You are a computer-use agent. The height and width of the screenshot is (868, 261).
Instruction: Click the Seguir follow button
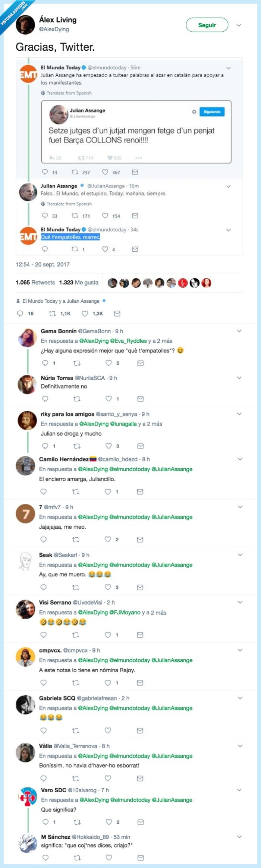click(x=207, y=25)
